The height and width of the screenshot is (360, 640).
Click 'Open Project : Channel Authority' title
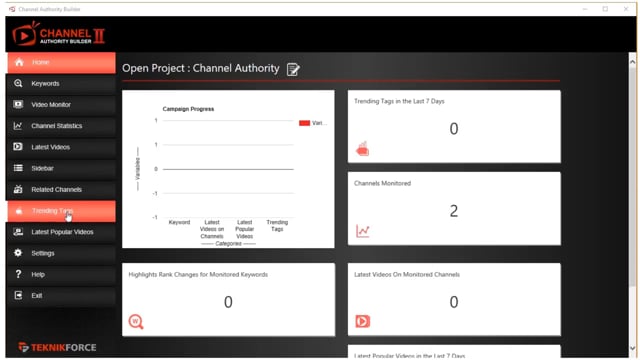point(200,68)
